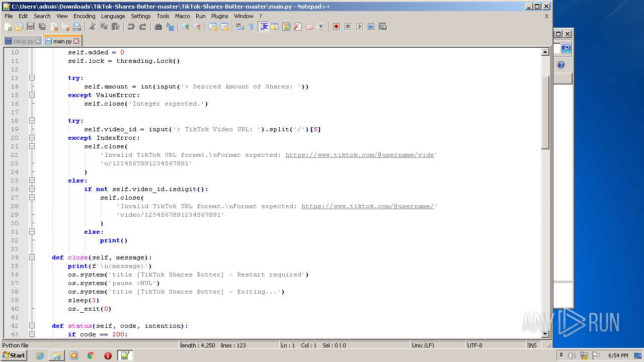
Task: Create a new file with toolbar icon
Action: [x=8, y=27]
